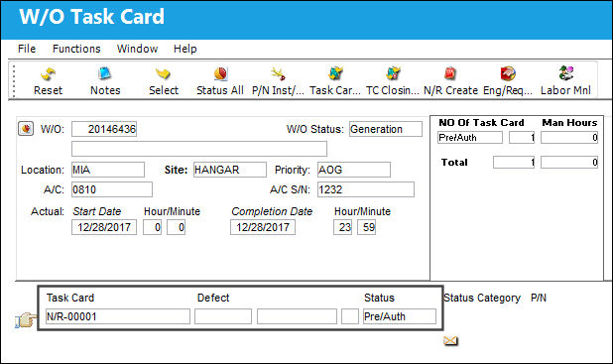The height and width of the screenshot is (364, 613).
Task: Click the Site field showing HANGAR
Action: pos(230,170)
